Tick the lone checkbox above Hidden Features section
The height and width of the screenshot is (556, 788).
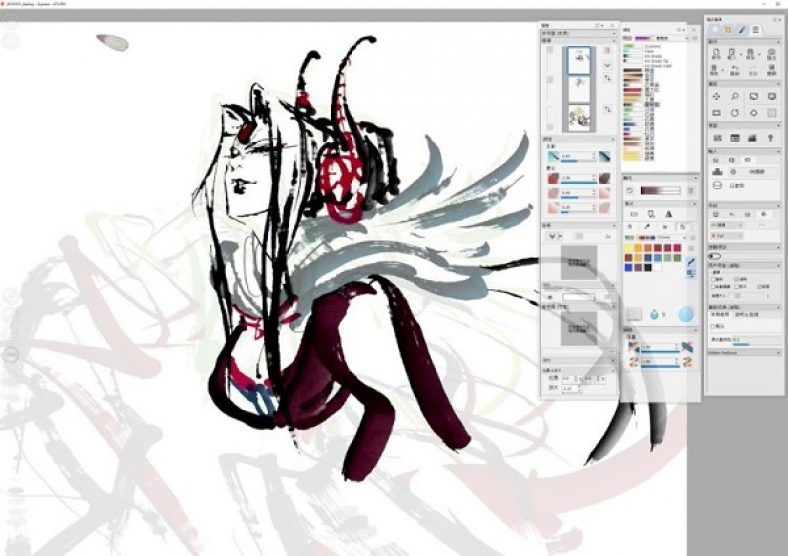coord(714,326)
